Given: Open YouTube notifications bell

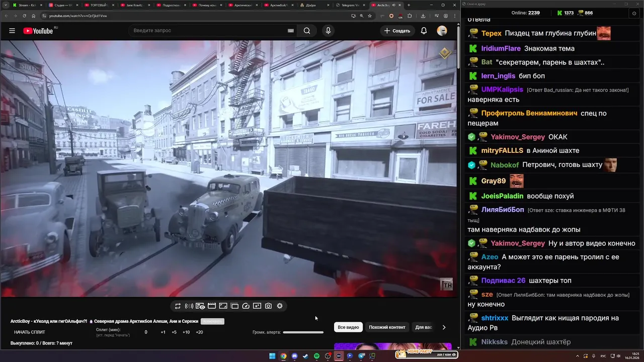Looking at the screenshot, I should [x=424, y=31].
